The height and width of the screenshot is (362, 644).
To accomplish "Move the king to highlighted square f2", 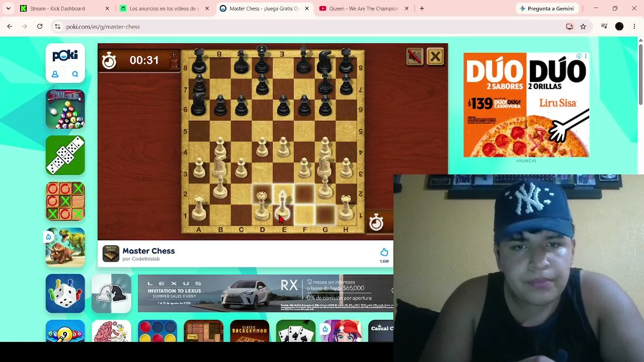I will coord(304,194).
